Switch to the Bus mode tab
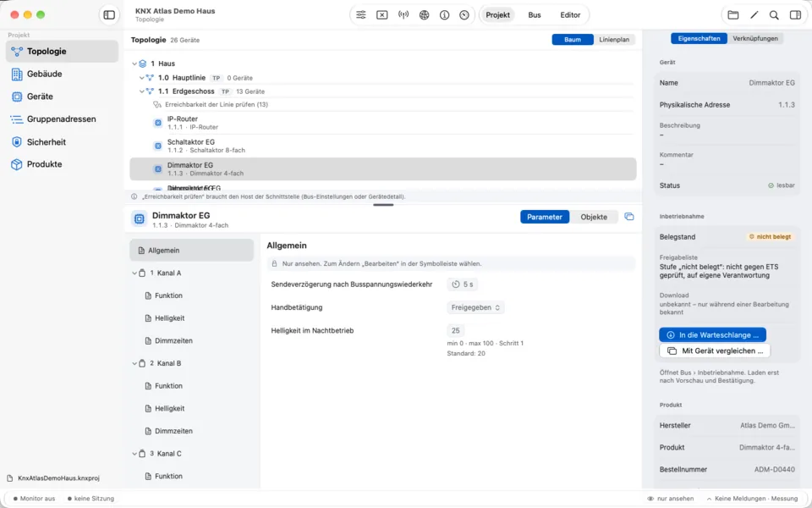 tap(535, 15)
